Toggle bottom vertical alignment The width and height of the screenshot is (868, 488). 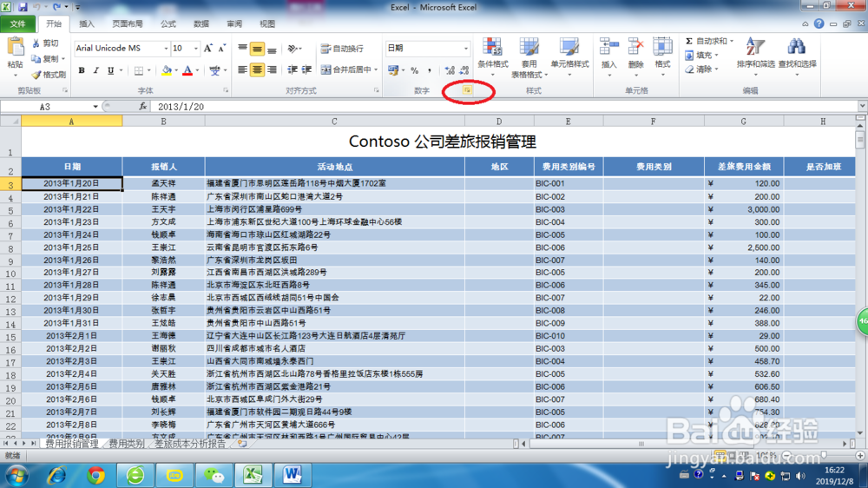[x=272, y=49]
